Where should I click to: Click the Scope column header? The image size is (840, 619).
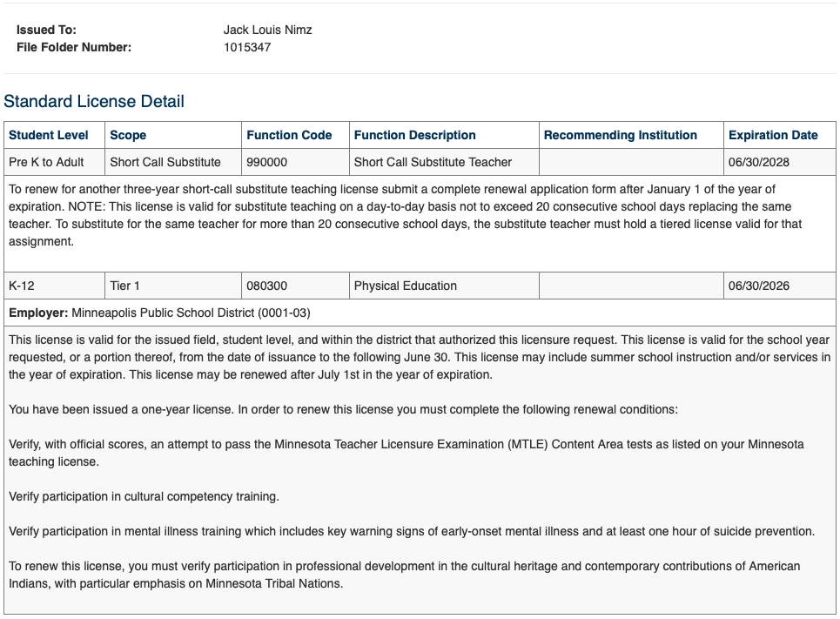pos(128,135)
